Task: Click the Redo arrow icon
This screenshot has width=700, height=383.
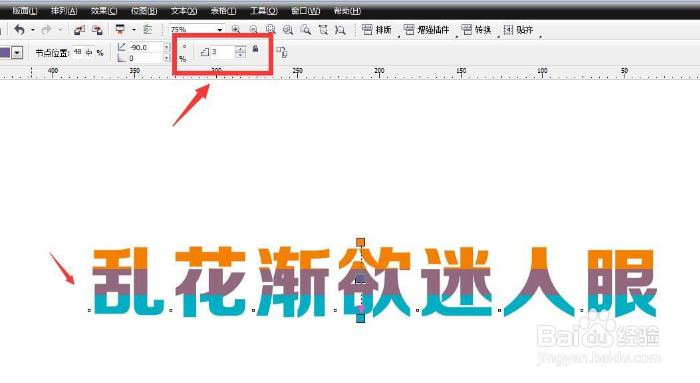Action: pyautogui.click(x=46, y=30)
